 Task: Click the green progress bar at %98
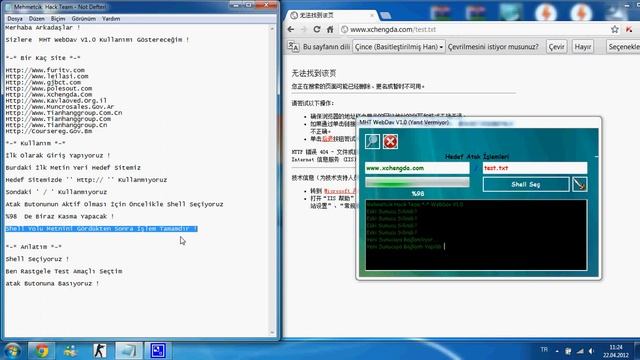coord(417,182)
